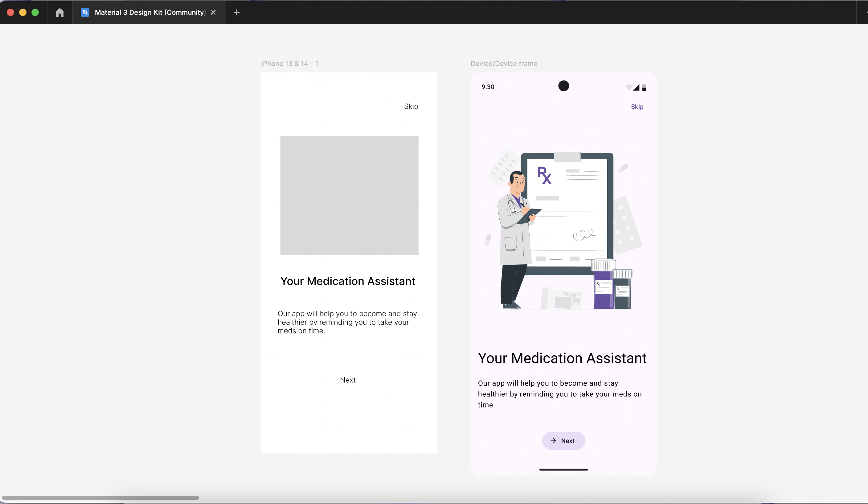Click the Material 3 file tab icon

click(x=85, y=12)
